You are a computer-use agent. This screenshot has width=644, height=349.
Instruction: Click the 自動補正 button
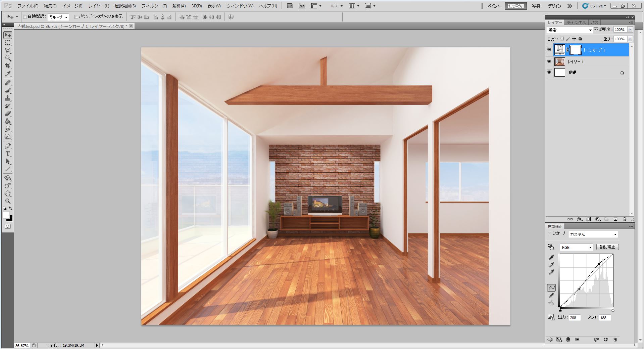point(607,247)
